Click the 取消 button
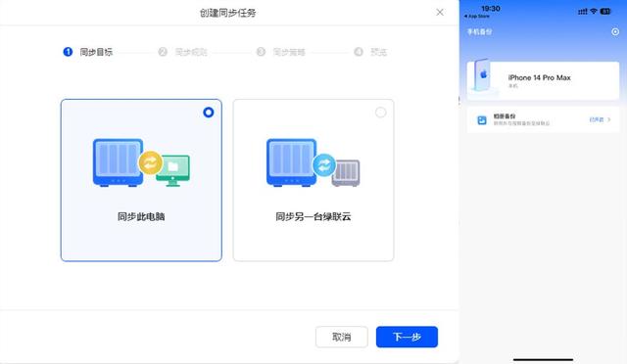This screenshot has height=364, width=627. pyautogui.click(x=342, y=337)
